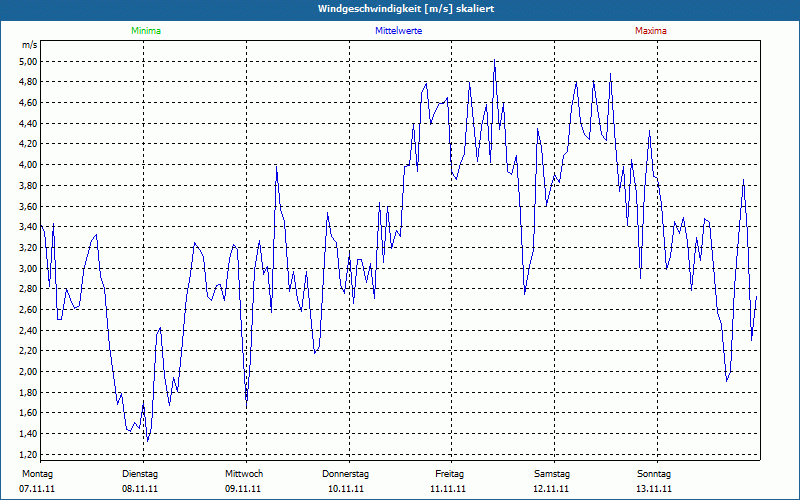Click the Maxima legend label
Image resolution: width=800 pixels, height=500 pixels.
651,31
